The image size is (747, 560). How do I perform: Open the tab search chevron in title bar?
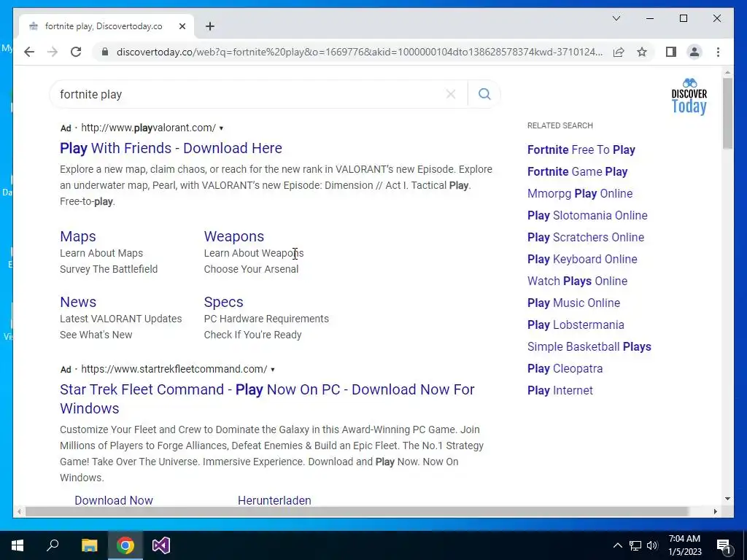616,18
